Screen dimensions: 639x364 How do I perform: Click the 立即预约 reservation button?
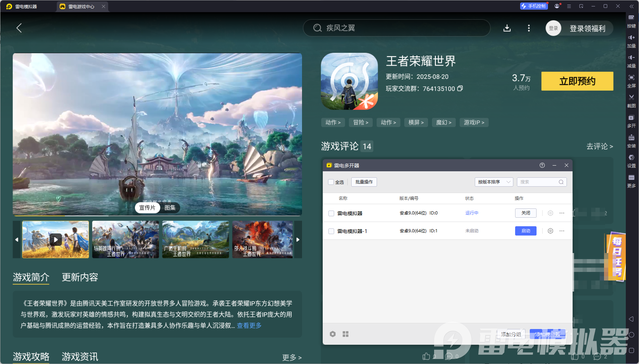click(577, 81)
